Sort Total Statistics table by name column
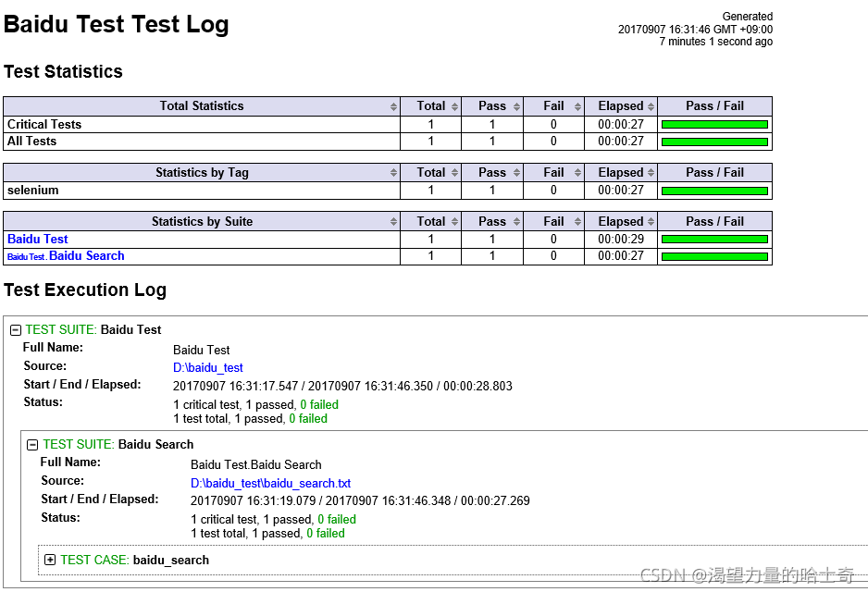868x592 pixels. [x=393, y=106]
